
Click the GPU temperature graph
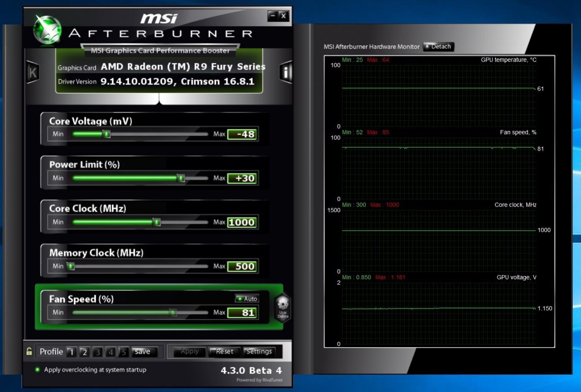(439, 95)
